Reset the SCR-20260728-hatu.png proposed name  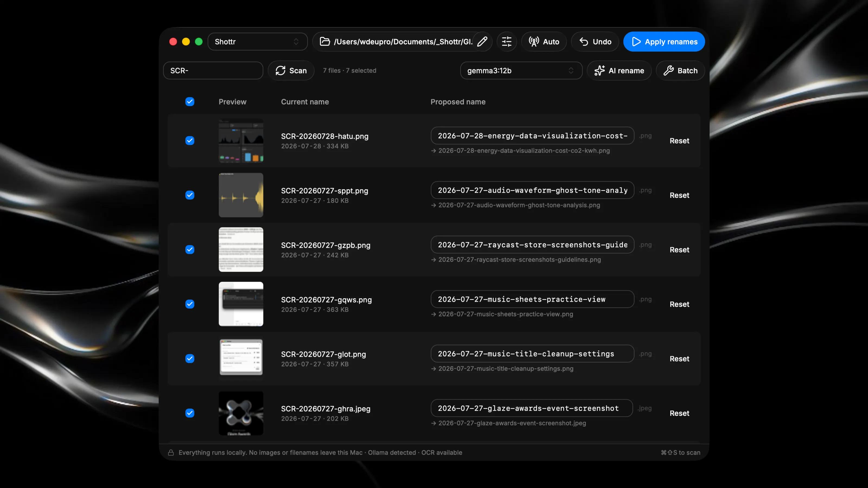[679, 141]
